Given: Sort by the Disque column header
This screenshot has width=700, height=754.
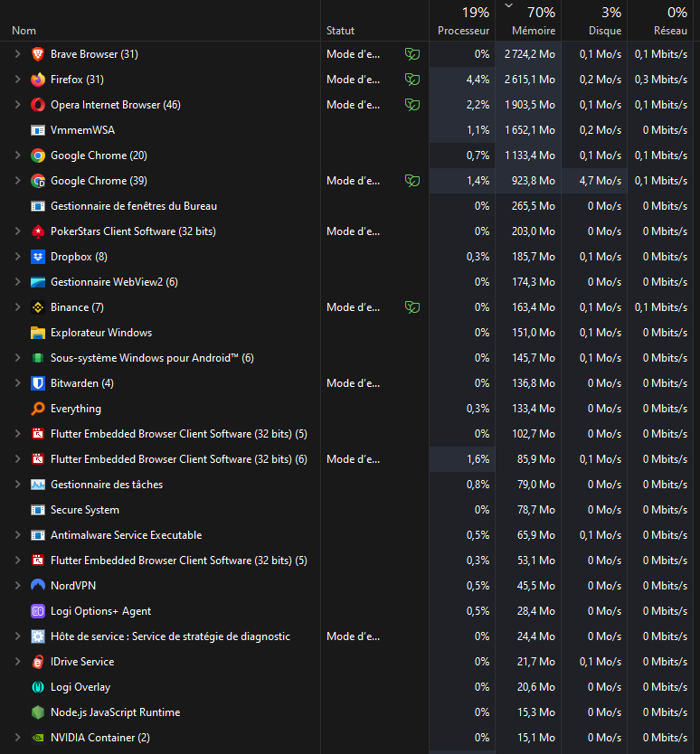Looking at the screenshot, I should coord(594,20).
